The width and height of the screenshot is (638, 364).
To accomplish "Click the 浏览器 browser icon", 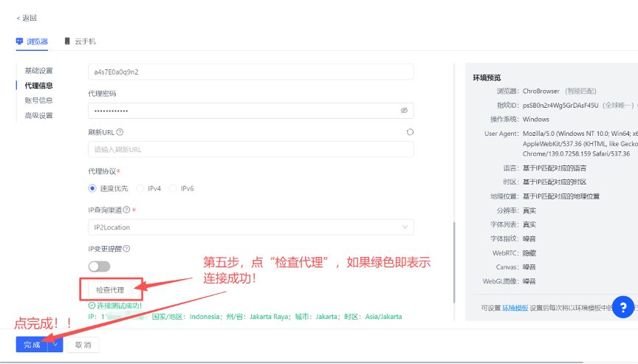I will pyautogui.click(x=19, y=41).
